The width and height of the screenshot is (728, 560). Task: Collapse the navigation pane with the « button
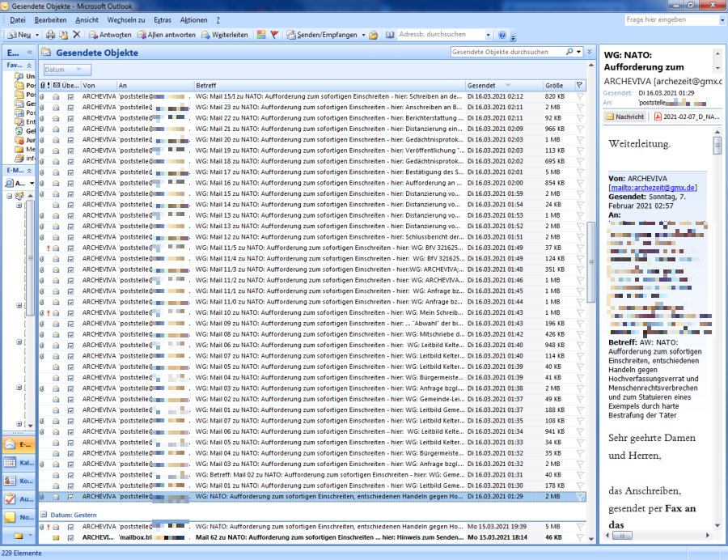[30, 53]
